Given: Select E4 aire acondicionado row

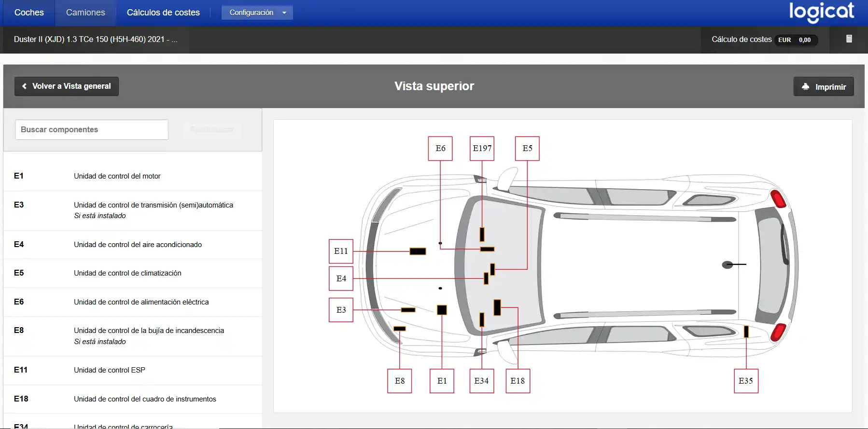Looking at the screenshot, I should 133,245.
